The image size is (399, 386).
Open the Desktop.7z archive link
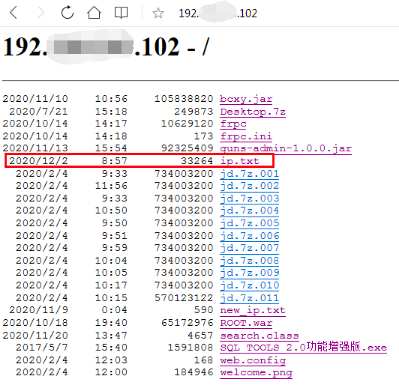(253, 112)
